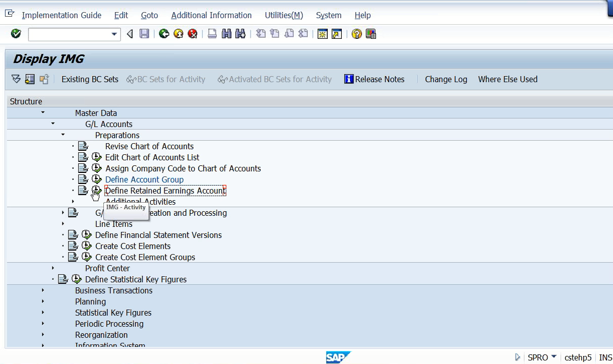Screen dimensions: 613x364
Task: Expand the Profit Center node
Action: [53, 268]
